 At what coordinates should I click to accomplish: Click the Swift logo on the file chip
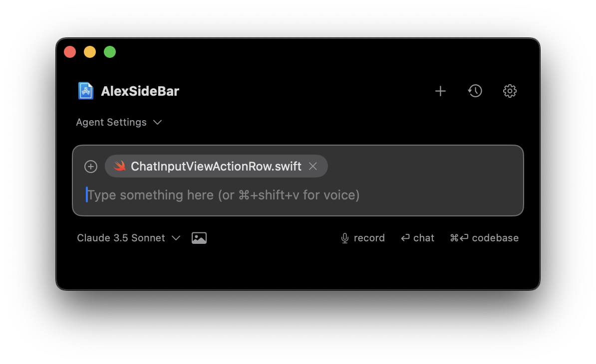click(x=119, y=166)
